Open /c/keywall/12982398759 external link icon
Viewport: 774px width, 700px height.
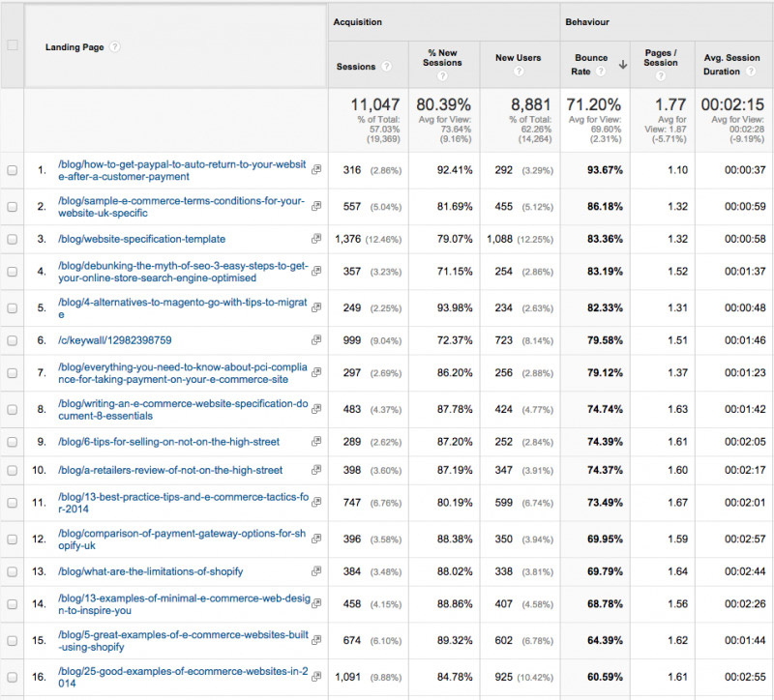click(316, 340)
